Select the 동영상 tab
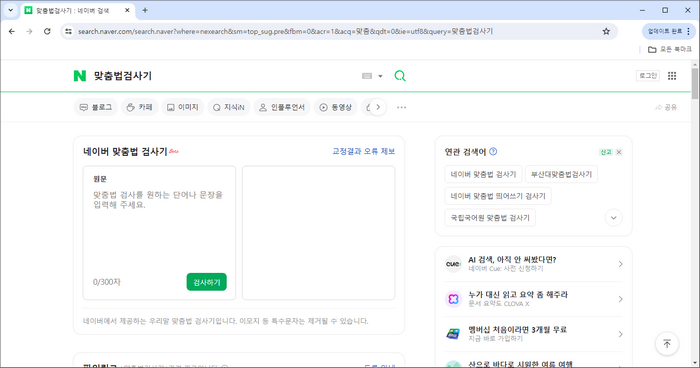The width and height of the screenshot is (700, 368). coord(336,107)
